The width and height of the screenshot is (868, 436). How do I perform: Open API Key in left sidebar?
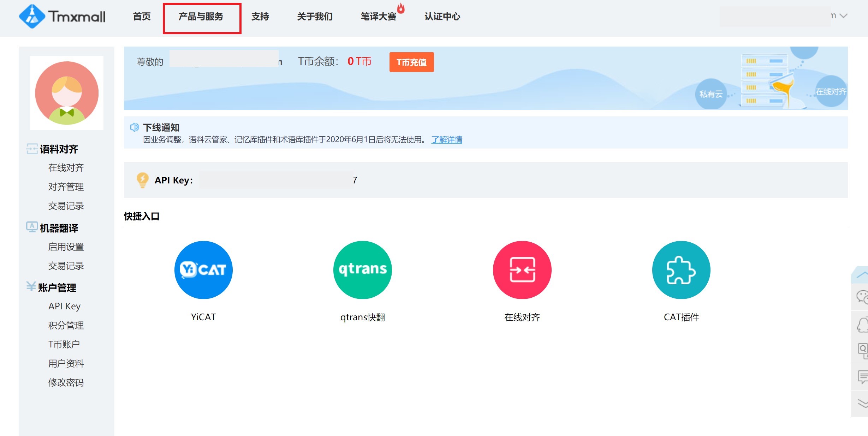click(65, 306)
